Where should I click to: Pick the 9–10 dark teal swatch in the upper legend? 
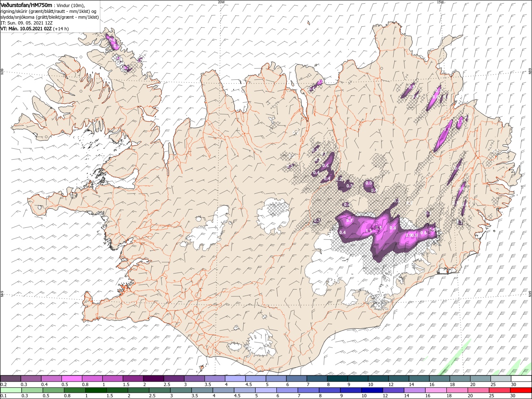click(358, 379)
